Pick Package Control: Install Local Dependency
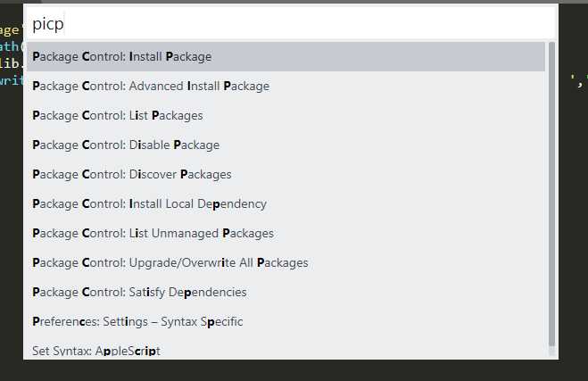Image resolution: width=588 pixels, height=381 pixels. [x=149, y=204]
